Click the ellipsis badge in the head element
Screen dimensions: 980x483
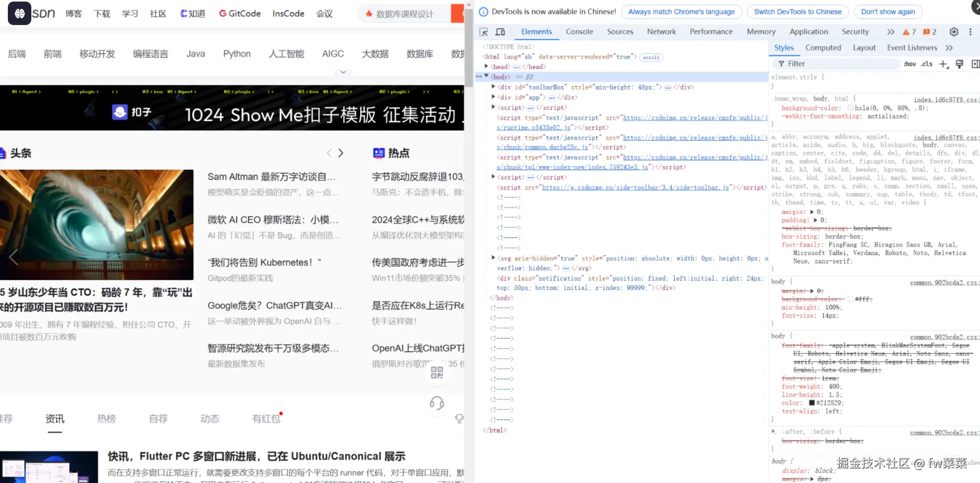click(x=516, y=67)
